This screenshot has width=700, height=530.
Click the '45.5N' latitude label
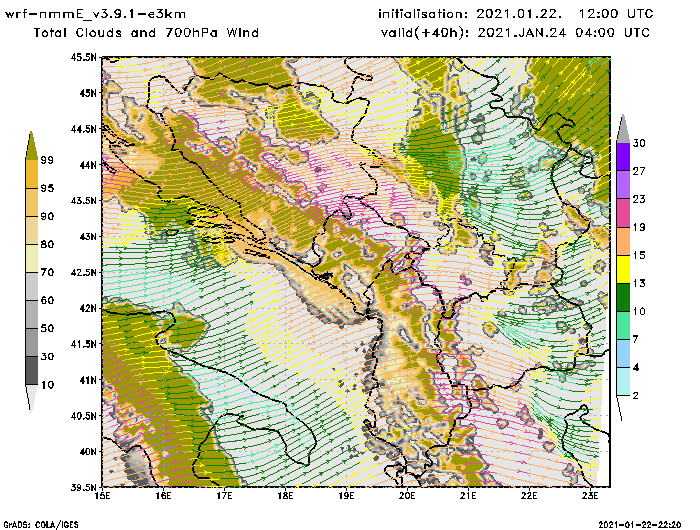(83, 57)
